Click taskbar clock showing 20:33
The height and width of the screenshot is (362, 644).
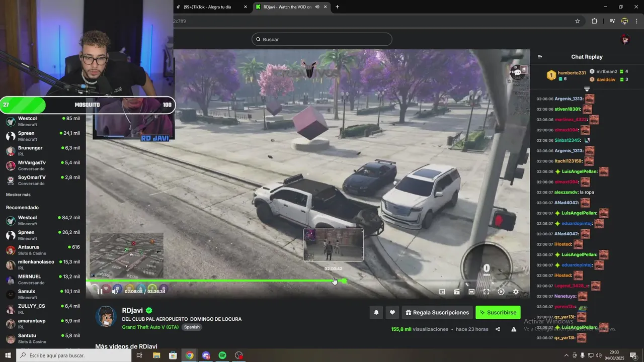614,355
